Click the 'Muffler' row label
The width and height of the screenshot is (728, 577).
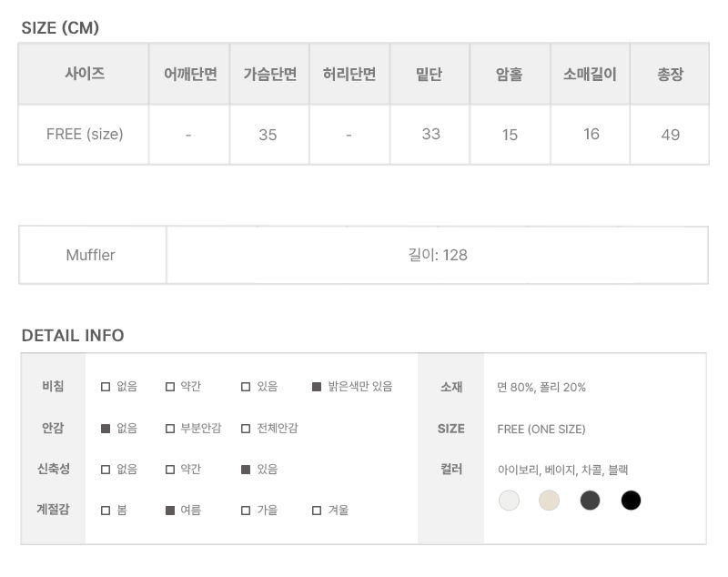pyautogui.click(x=91, y=255)
